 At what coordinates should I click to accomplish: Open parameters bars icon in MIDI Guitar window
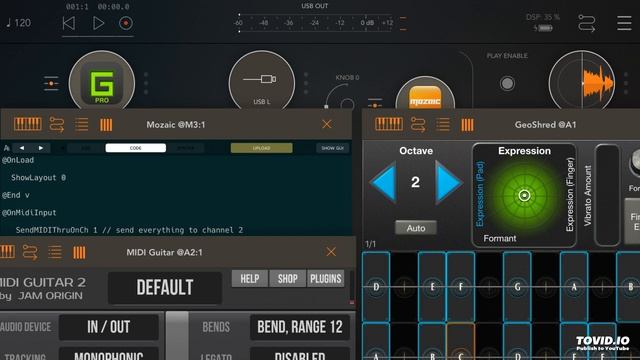(79, 252)
